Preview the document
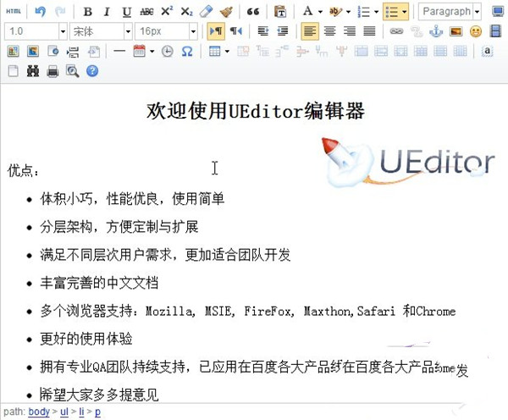Image resolution: width=508 pixels, height=420 pixels. tap(73, 71)
